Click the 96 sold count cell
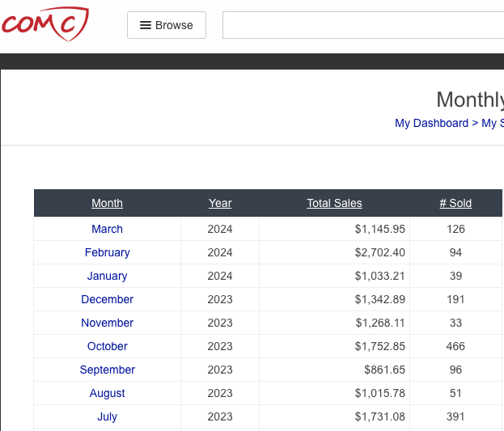 point(455,370)
